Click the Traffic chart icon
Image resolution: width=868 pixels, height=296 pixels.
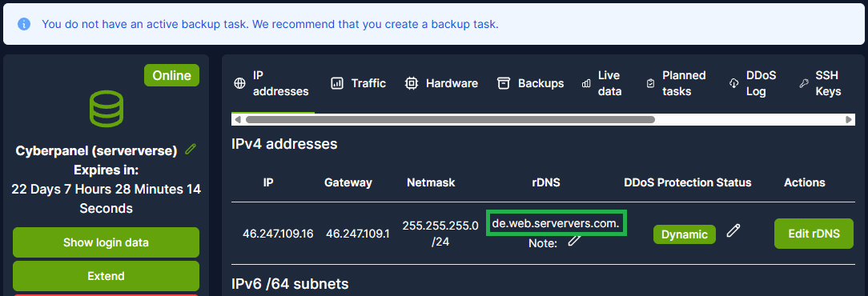337,83
